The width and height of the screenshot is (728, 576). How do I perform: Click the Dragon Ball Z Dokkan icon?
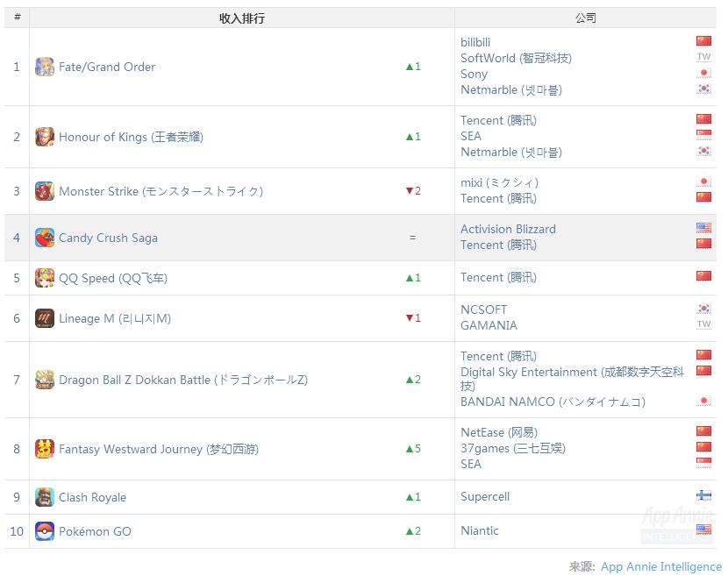coord(45,380)
